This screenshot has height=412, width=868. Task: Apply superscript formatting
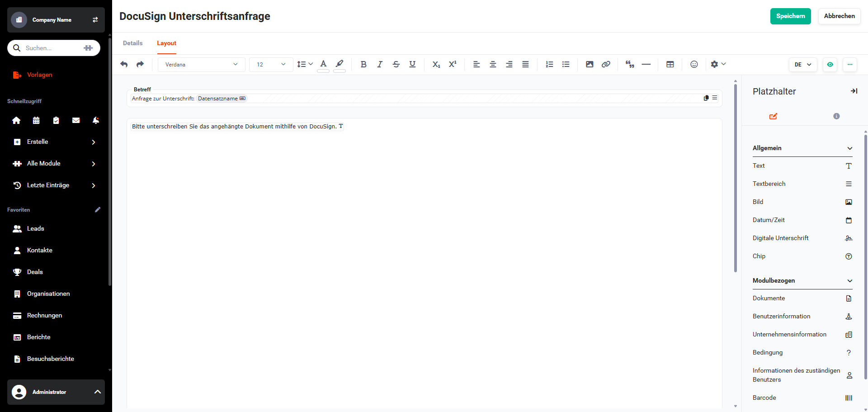[453, 64]
